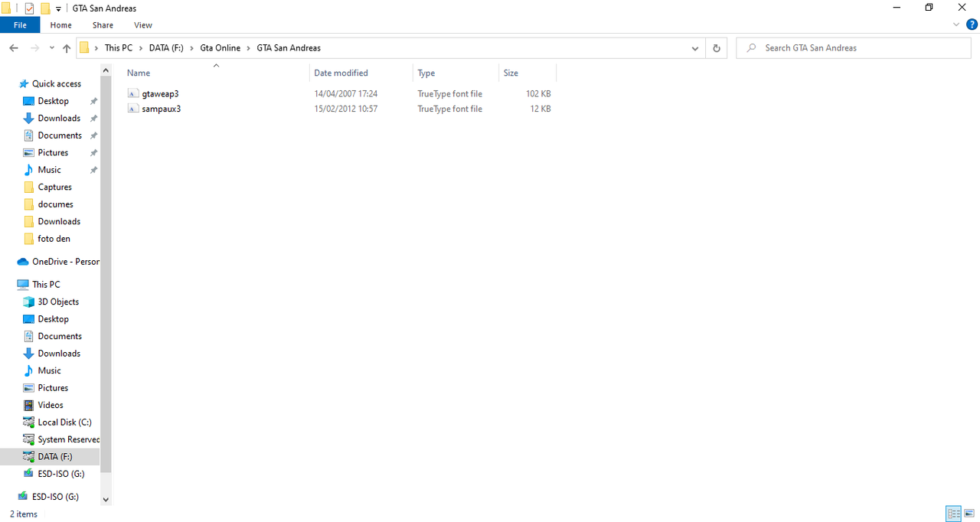Open pinned Downloads under Quick access
This screenshot has width=980, height=522.
pyautogui.click(x=59, y=118)
